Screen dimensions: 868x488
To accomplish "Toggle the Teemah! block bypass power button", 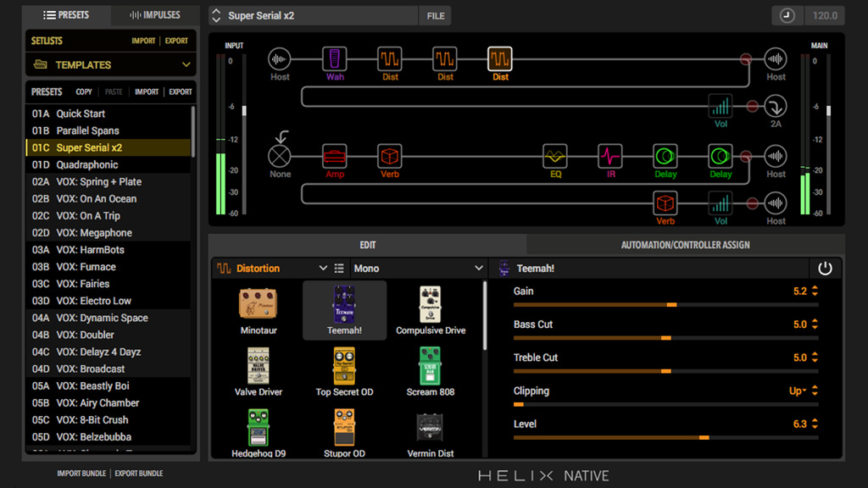I will (x=825, y=269).
